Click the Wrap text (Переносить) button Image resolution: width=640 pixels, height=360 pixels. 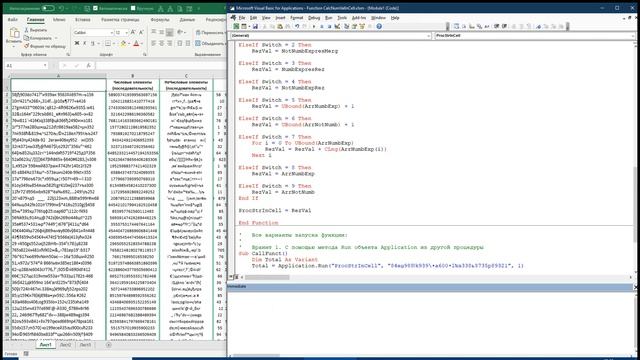coord(210,33)
